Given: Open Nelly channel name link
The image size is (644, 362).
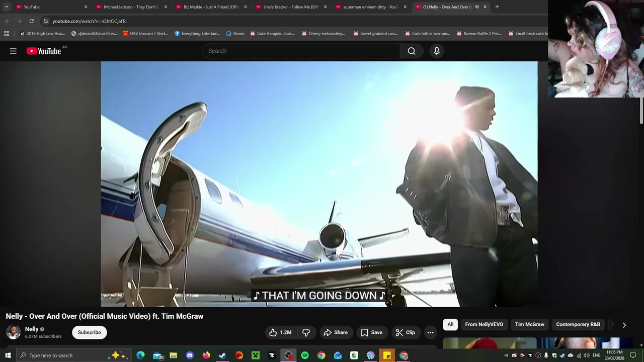Looking at the screenshot, I should (x=32, y=329).
